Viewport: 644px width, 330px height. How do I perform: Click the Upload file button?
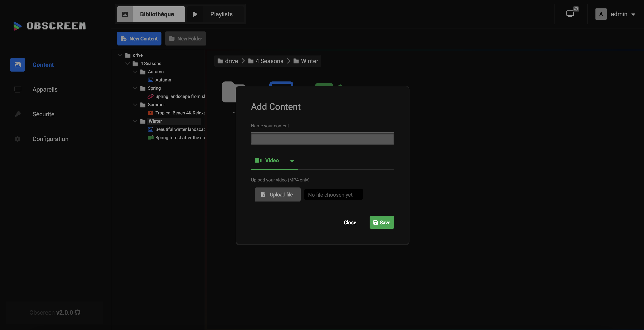pos(277,195)
